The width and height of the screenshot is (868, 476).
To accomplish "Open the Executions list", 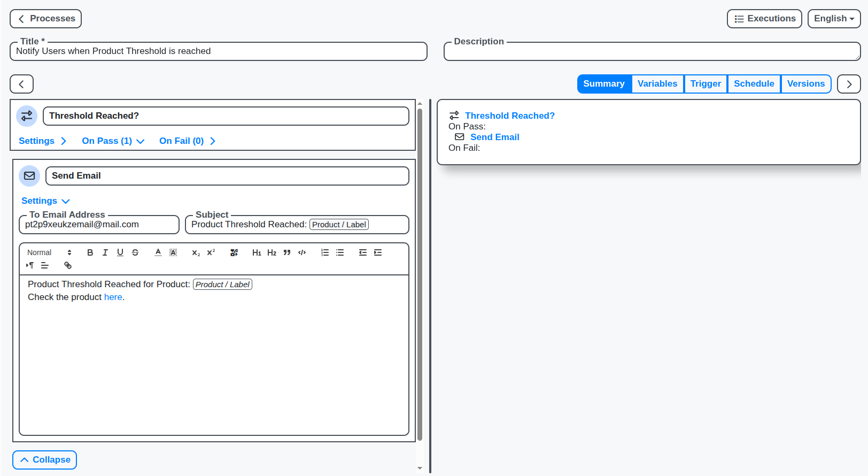I will click(764, 19).
